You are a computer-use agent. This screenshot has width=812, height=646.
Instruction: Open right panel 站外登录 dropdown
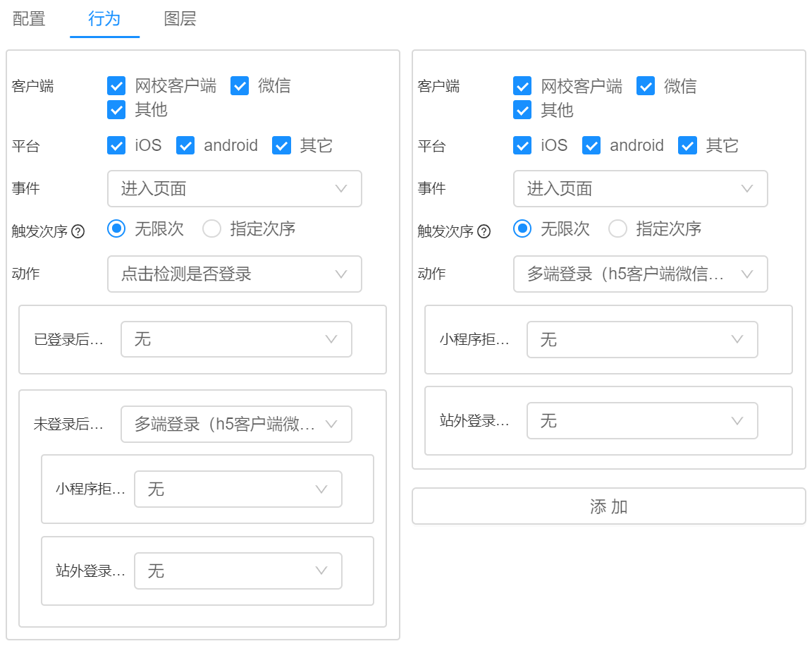pyautogui.click(x=642, y=420)
